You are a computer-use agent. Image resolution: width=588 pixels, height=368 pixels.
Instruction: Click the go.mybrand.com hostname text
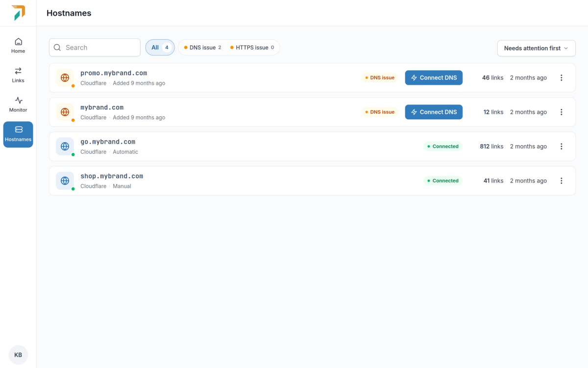click(x=108, y=142)
